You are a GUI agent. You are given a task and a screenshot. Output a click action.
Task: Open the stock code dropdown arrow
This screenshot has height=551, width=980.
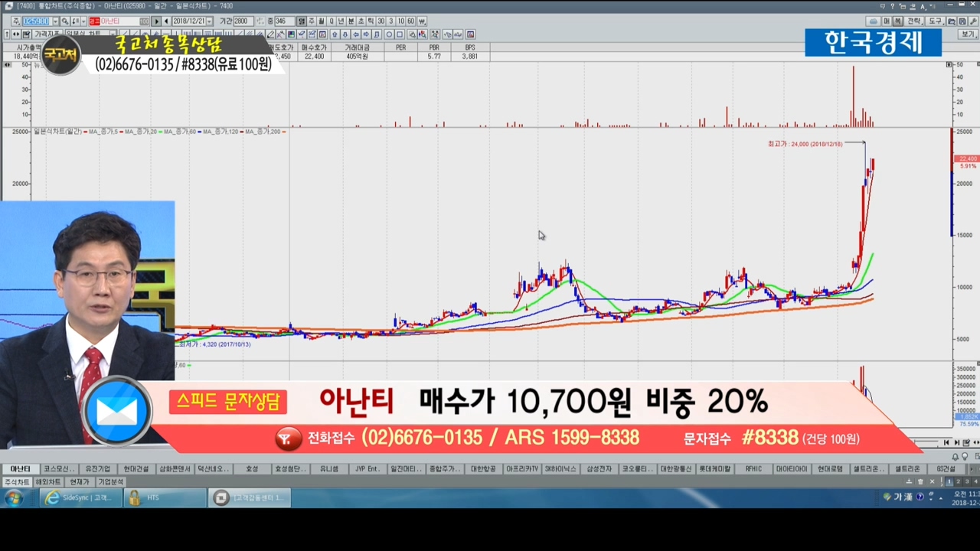pyautogui.click(x=54, y=21)
